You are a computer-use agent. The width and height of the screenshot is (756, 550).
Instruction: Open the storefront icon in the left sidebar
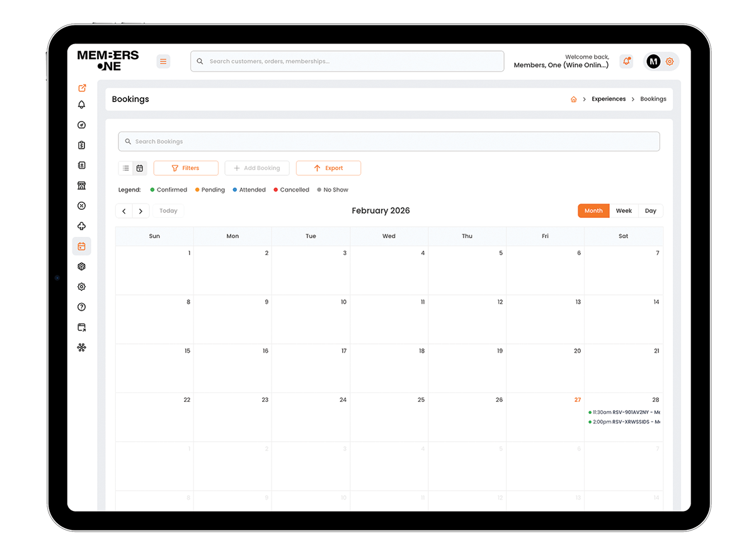81,186
